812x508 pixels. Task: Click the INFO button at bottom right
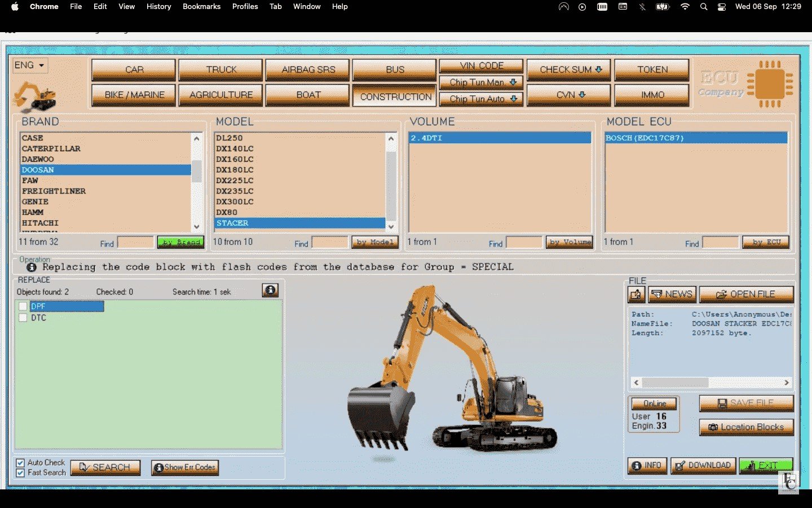tap(647, 466)
